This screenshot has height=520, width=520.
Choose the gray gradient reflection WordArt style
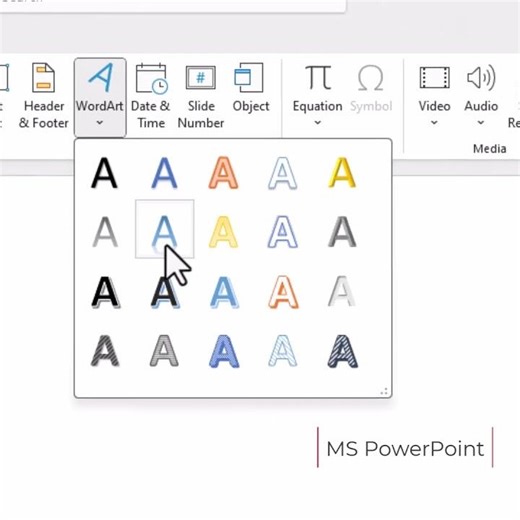[105, 232]
